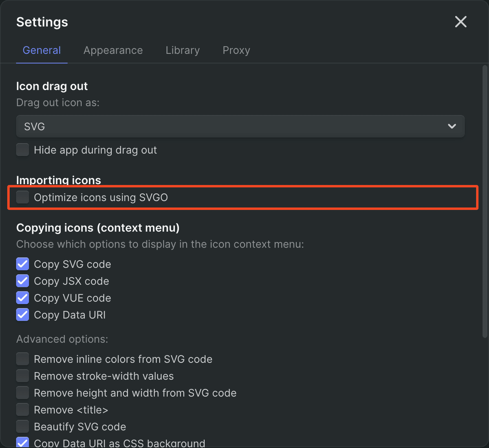The width and height of the screenshot is (489, 448).
Task: Click the Icon drag out heading
Action: point(52,86)
